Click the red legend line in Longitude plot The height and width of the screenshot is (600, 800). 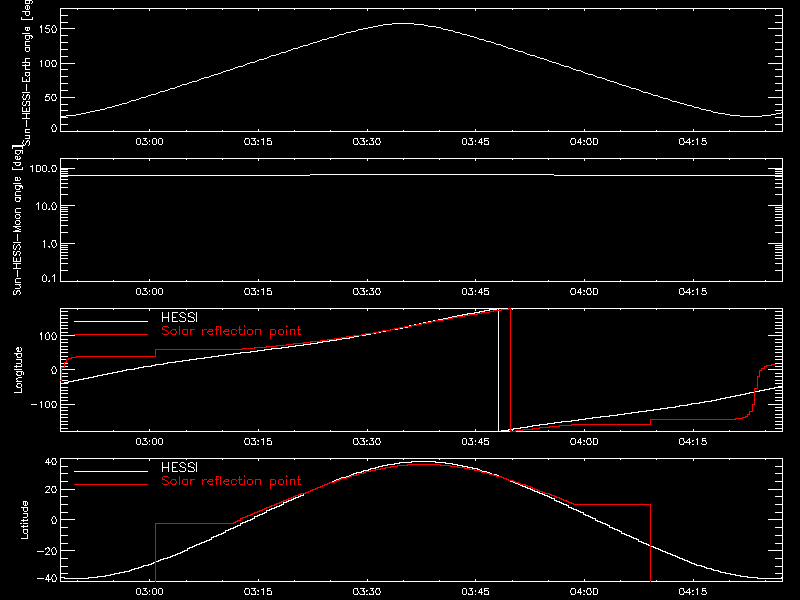point(111,335)
